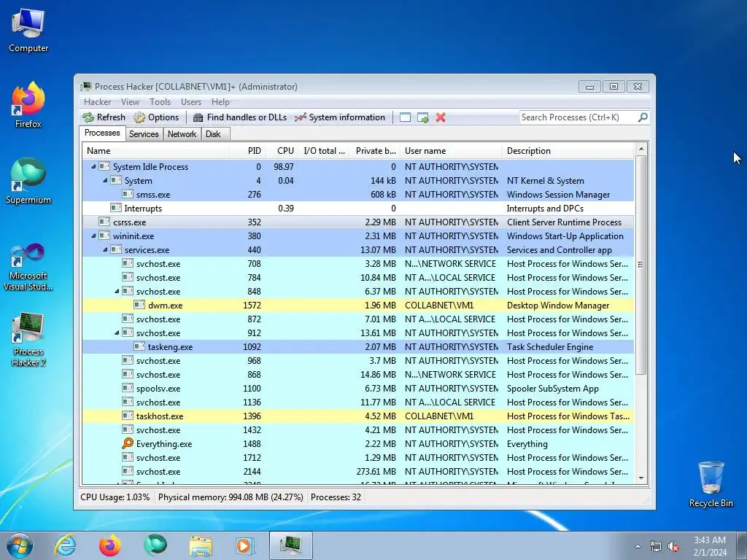The width and height of the screenshot is (747, 560).
Task: Click the Interrupts process icon
Action: 116,208
